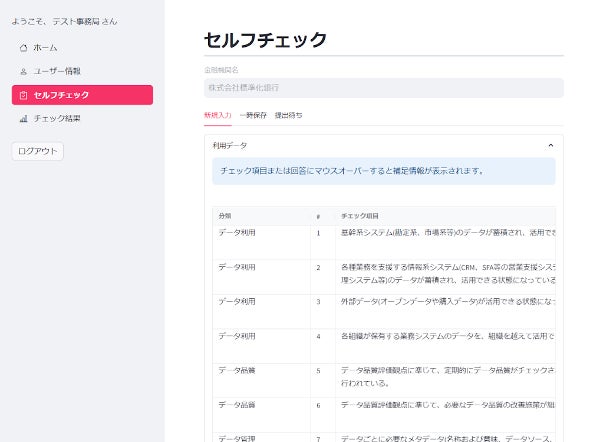The image size is (604, 442).
Task: Click the user profile icon
Action: point(23,71)
